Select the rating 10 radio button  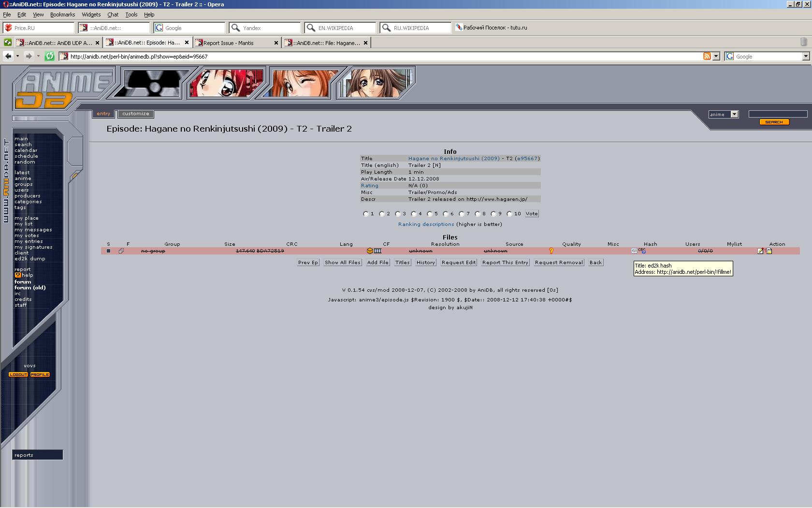pyautogui.click(x=509, y=214)
